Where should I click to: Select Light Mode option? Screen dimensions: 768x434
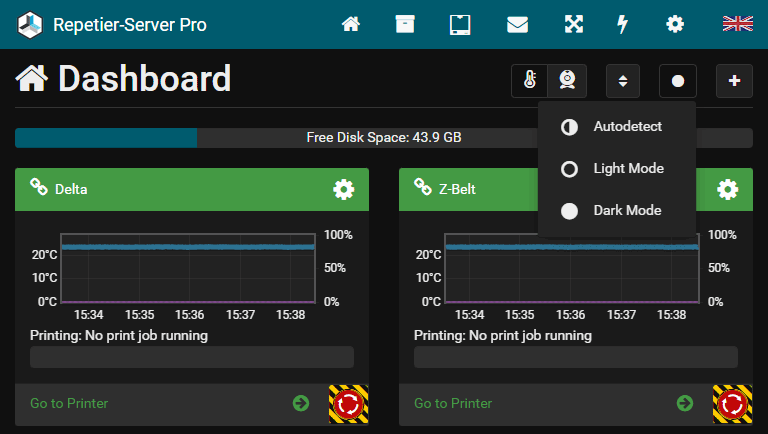(617, 169)
